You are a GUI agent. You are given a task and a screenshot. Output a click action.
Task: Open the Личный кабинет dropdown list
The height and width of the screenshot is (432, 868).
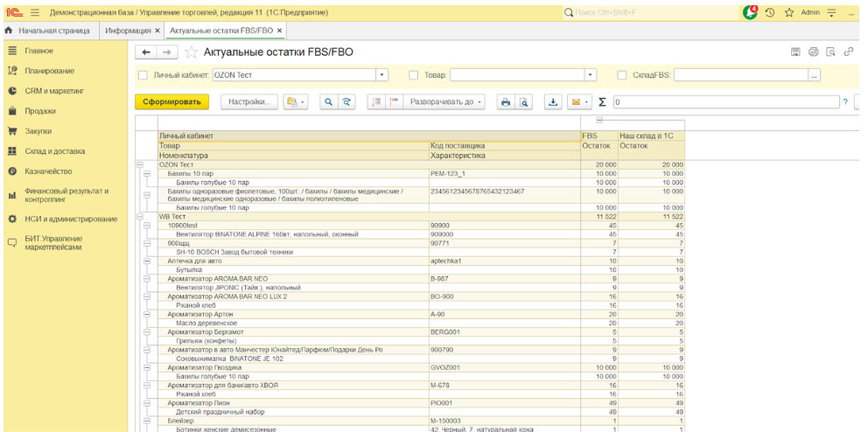(381, 75)
